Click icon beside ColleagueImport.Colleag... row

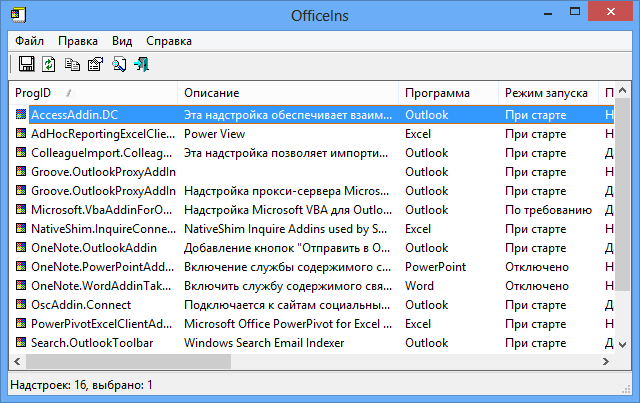21,152
